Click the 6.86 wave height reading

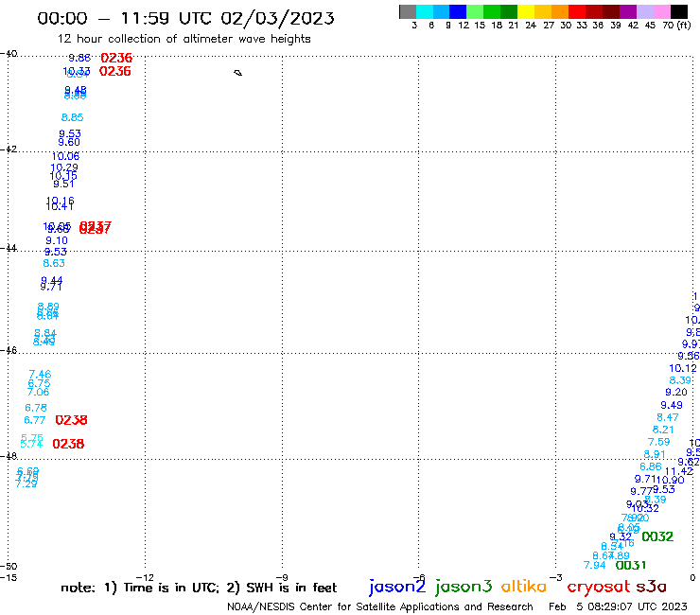pyautogui.click(x=651, y=466)
